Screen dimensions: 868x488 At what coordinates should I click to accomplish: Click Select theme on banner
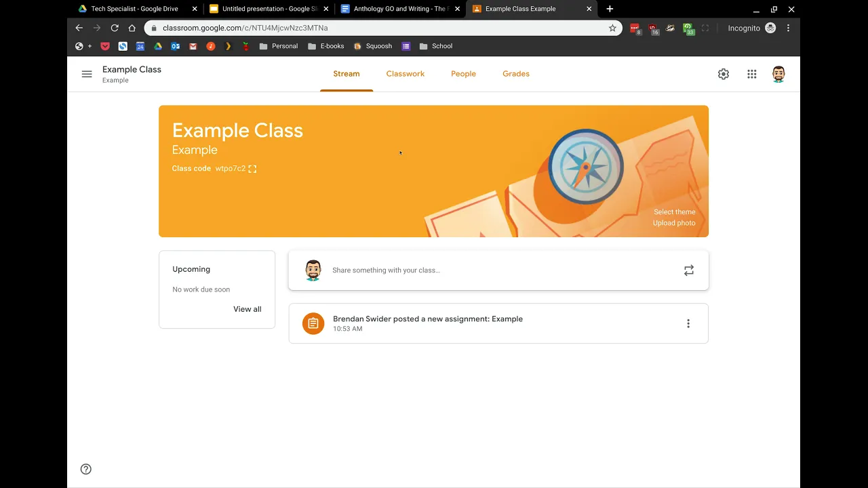pyautogui.click(x=675, y=212)
